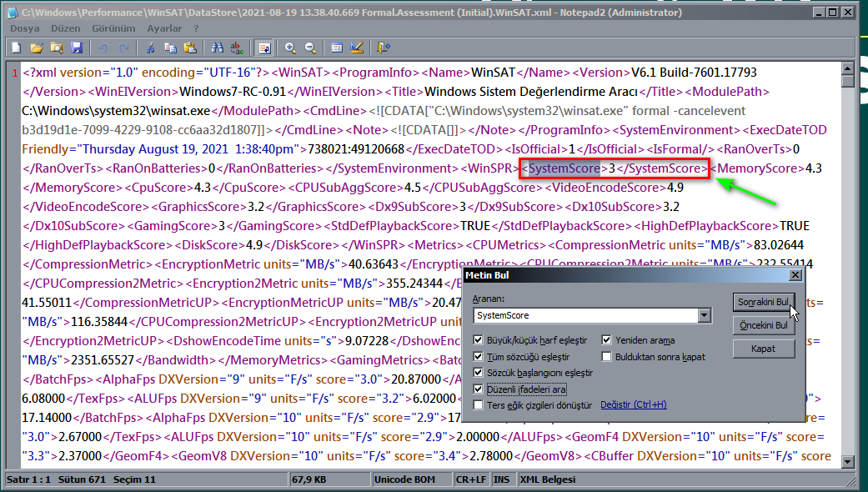Open Find with the binoculars icon
868x492 pixels.
[217, 48]
